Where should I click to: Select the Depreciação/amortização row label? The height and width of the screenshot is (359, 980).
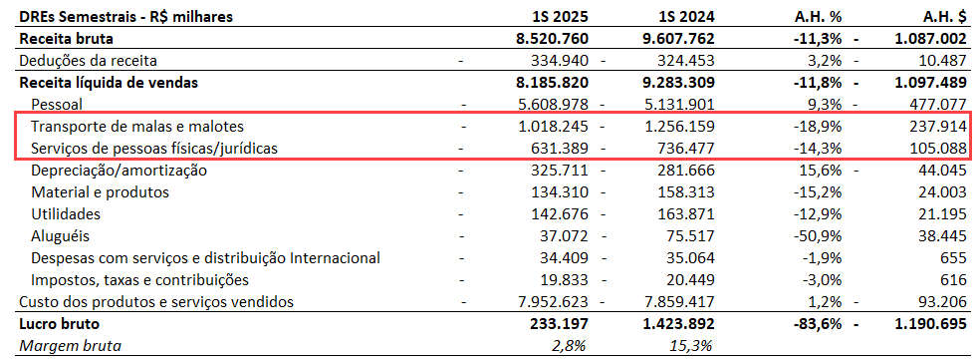119,171
